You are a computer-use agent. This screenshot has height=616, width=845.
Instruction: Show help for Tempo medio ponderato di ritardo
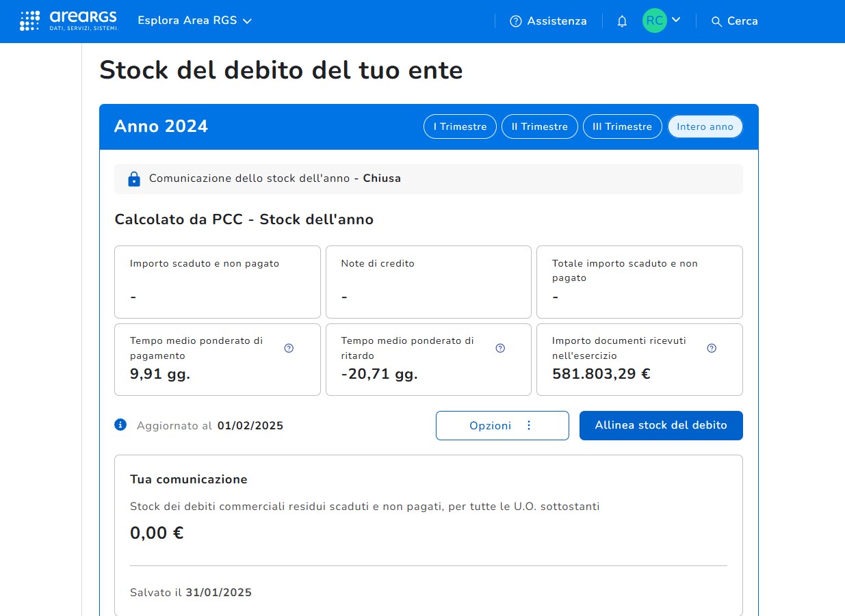click(x=500, y=348)
